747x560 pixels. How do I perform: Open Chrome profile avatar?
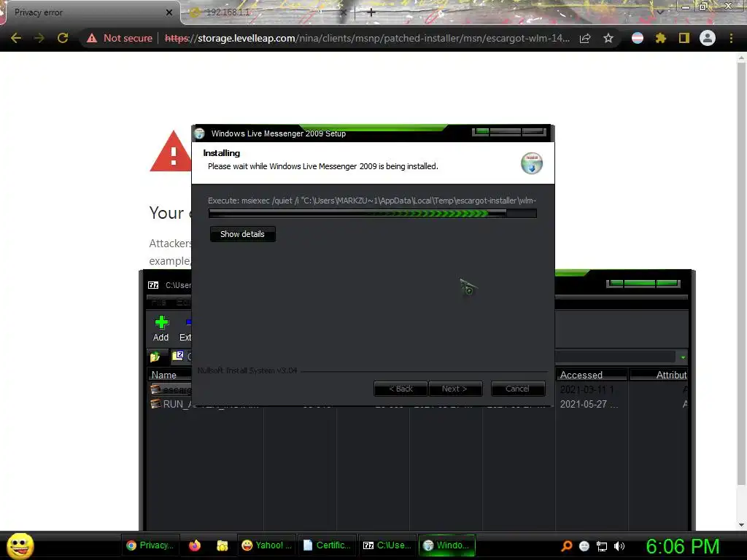tap(708, 38)
